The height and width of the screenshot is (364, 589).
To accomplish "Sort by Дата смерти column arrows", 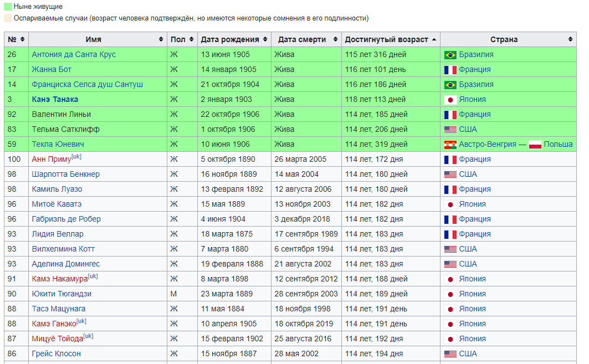I will point(335,39).
